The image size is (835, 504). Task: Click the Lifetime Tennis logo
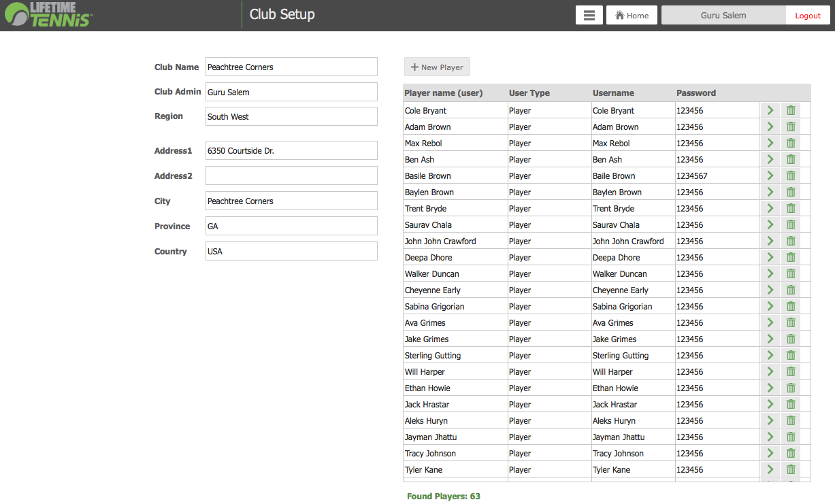tap(48, 14)
